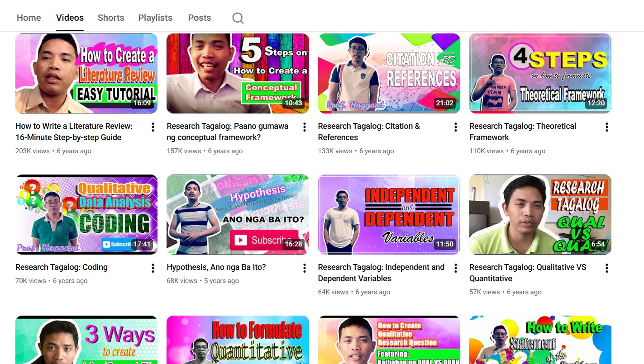Click the '157K views • 6 years ago' text
Viewport: 644px width, 364px height.
tap(205, 151)
